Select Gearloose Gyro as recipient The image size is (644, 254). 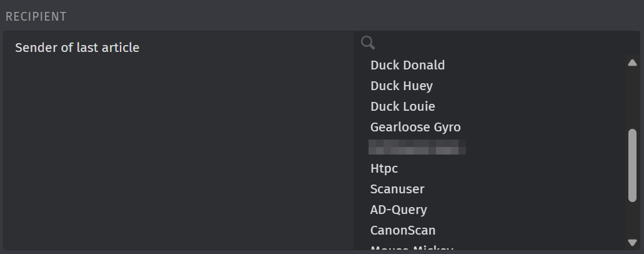415,127
